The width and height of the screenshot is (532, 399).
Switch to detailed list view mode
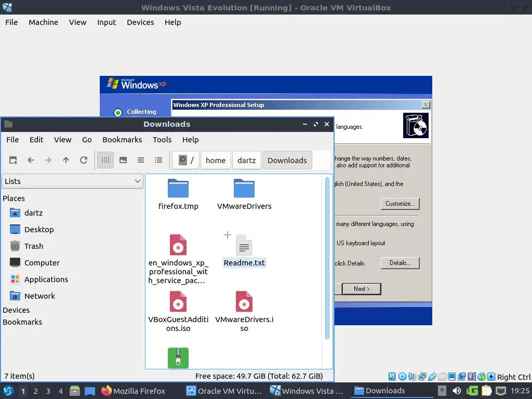[x=158, y=160]
